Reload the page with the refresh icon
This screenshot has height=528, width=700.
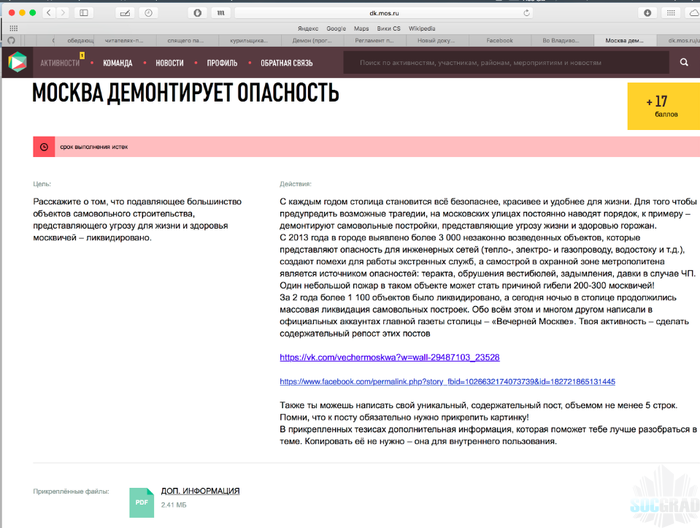point(526,13)
